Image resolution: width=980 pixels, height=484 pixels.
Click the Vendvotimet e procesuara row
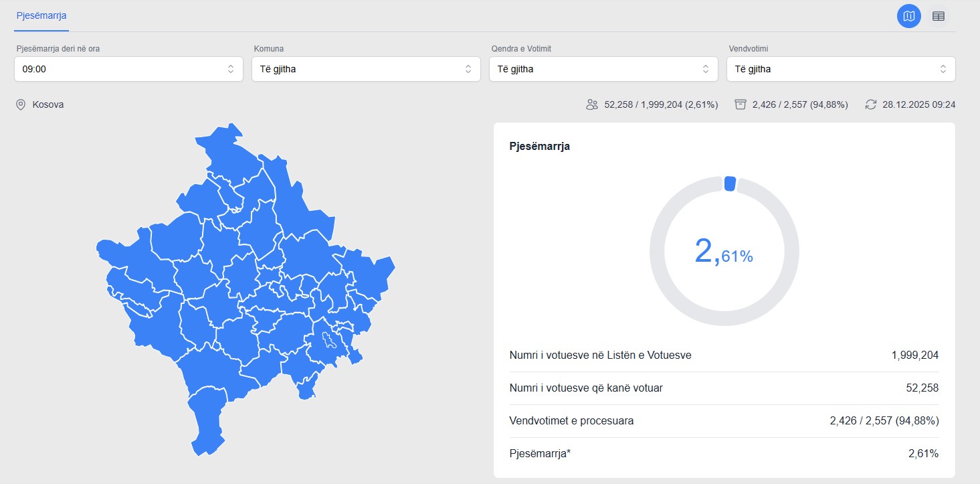tap(724, 421)
